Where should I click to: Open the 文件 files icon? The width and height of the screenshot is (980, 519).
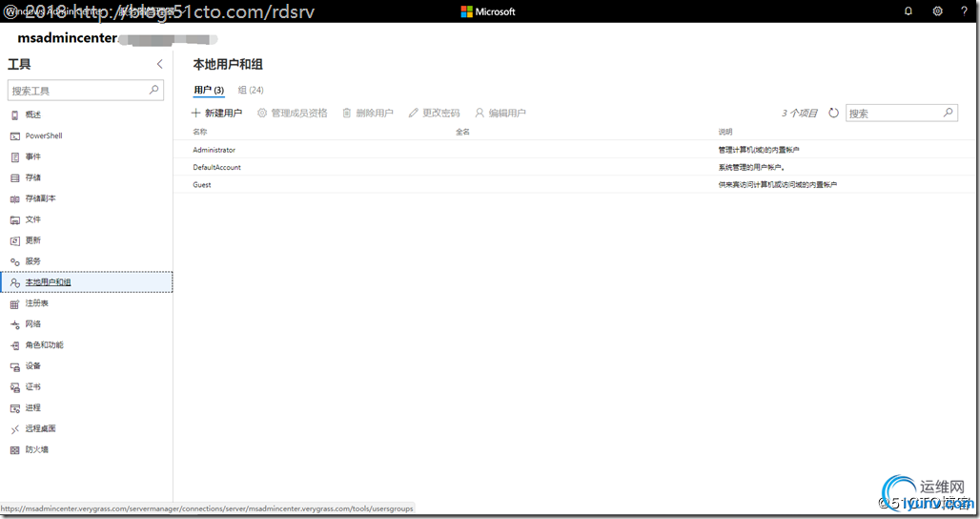pos(15,219)
